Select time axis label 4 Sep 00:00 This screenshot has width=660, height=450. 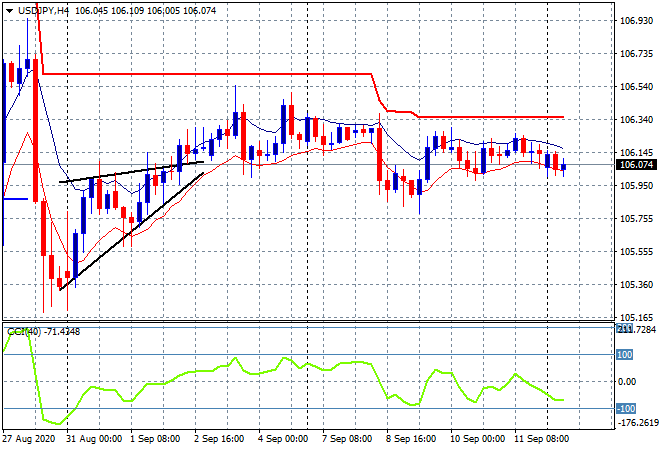[x=283, y=439]
